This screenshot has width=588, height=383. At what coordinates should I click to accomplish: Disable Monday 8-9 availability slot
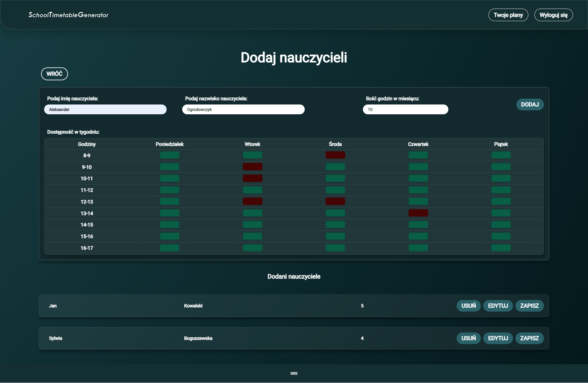170,155
